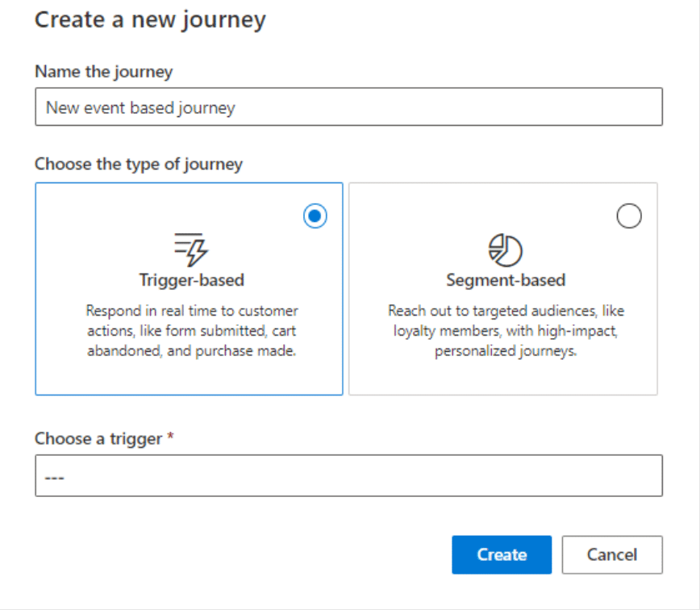700x610 pixels.
Task: Open the Choose a trigger dropdown
Action: (348, 476)
